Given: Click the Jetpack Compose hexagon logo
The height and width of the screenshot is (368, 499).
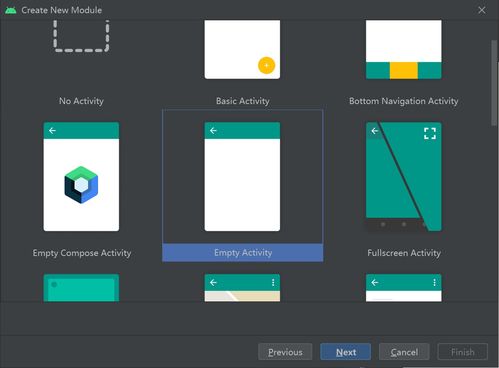Looking at the screenshot, I should 81,185.
